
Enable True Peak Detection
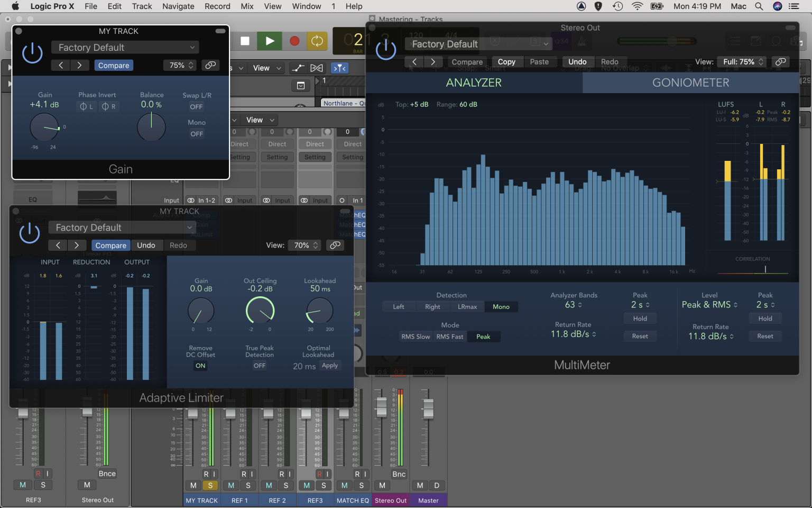260,365
